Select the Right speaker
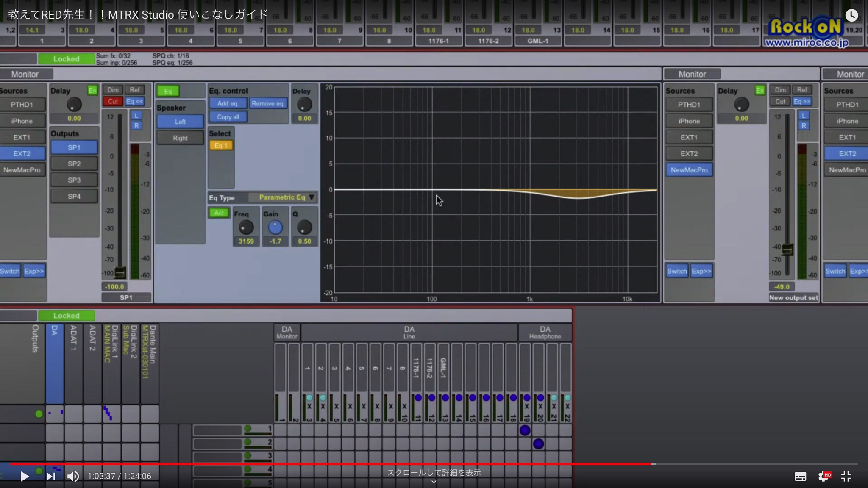868x488 pixels. (180, 138)
